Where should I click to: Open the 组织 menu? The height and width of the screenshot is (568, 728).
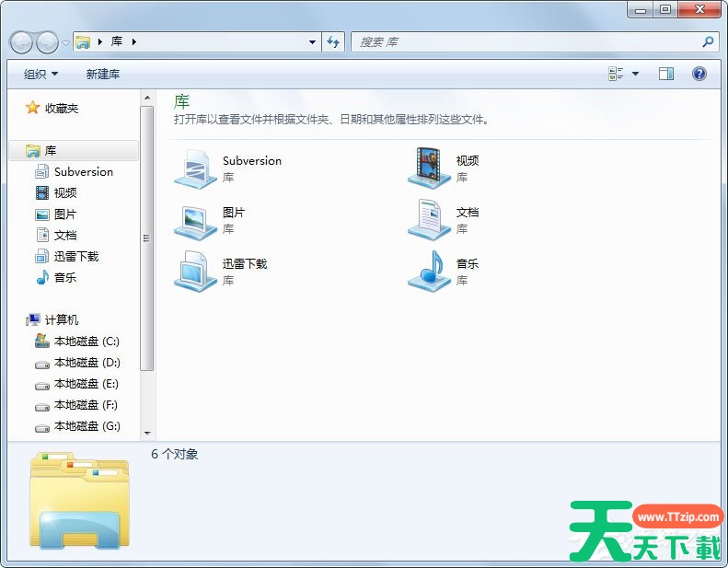tap(40, 75)
